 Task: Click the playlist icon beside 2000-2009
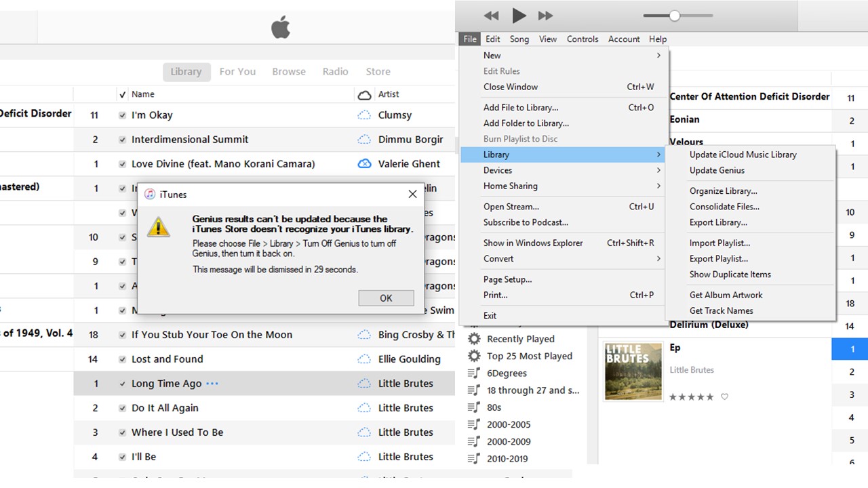click(474, 441)
